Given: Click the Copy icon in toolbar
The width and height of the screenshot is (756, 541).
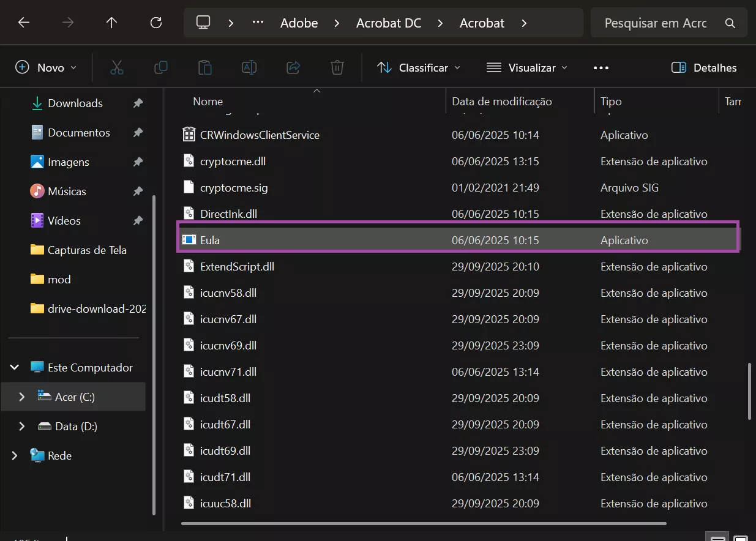Looking at the screenshot, I should pos(161,68).
